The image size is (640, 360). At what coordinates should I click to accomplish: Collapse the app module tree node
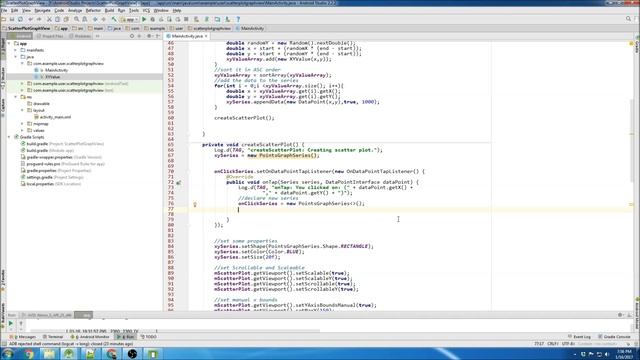9,43
